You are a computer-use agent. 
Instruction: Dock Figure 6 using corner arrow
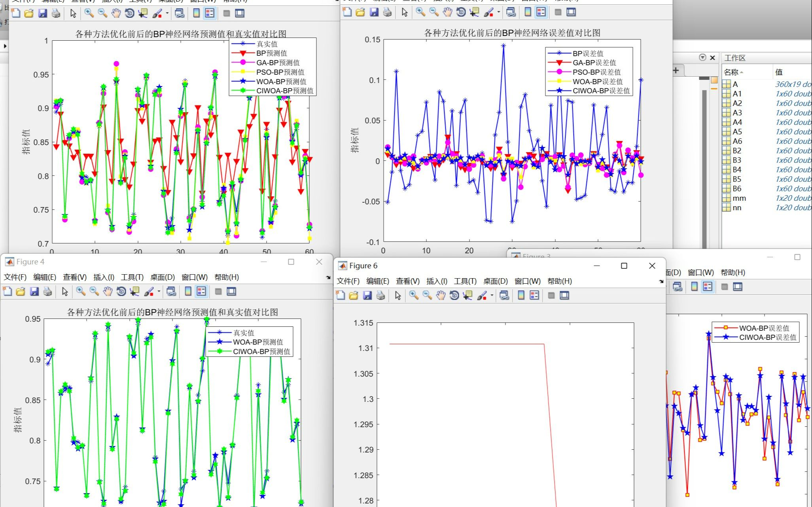coord(661,281)
